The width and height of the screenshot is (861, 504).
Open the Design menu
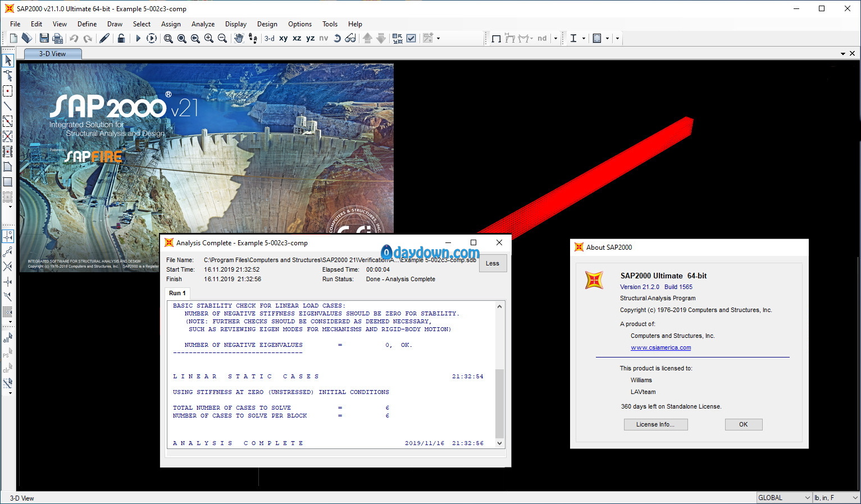click(x=267, y=24)
